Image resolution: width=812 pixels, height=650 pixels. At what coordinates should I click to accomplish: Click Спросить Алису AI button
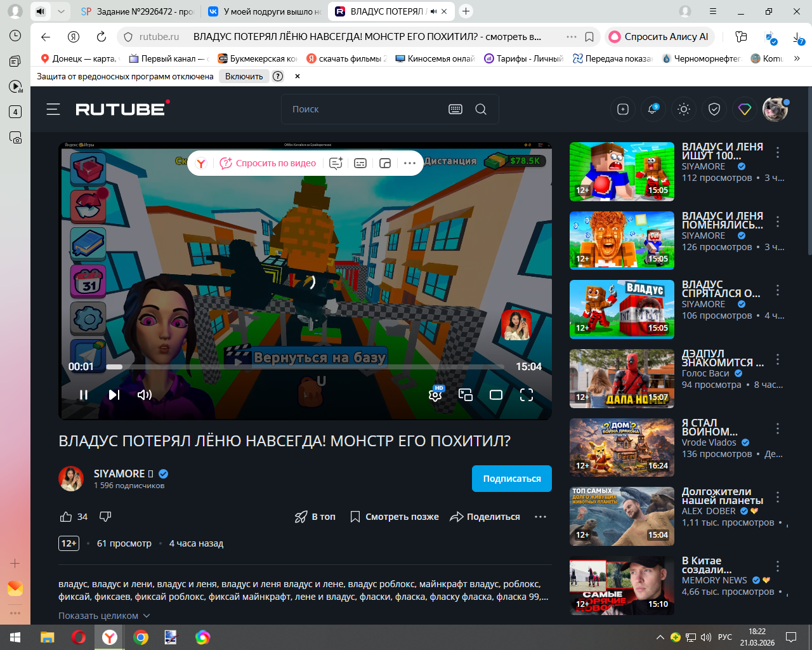click(659, 37)
